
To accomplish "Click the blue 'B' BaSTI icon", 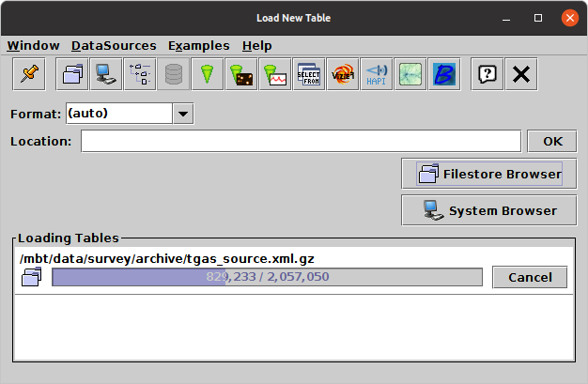I will 442,74.
